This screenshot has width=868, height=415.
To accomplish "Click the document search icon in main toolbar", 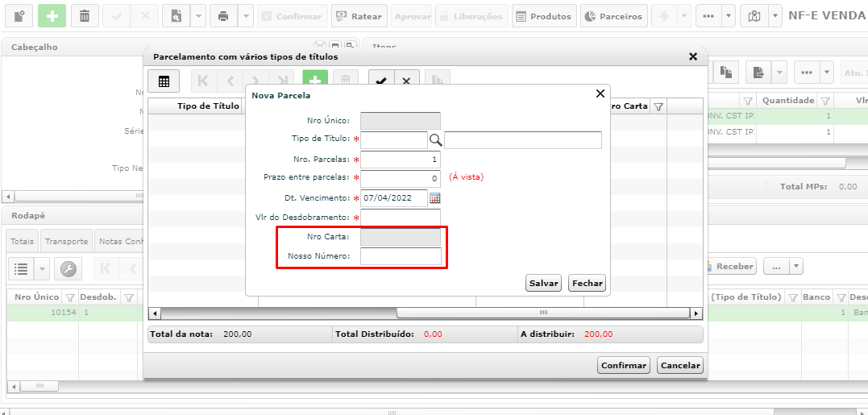I will [x=176, y=16].
